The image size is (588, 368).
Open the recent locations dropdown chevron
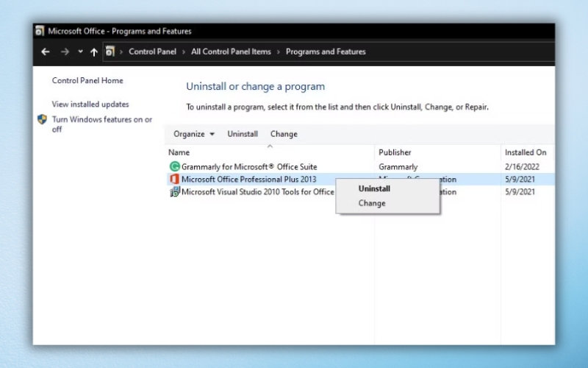[x=80, y=52]
